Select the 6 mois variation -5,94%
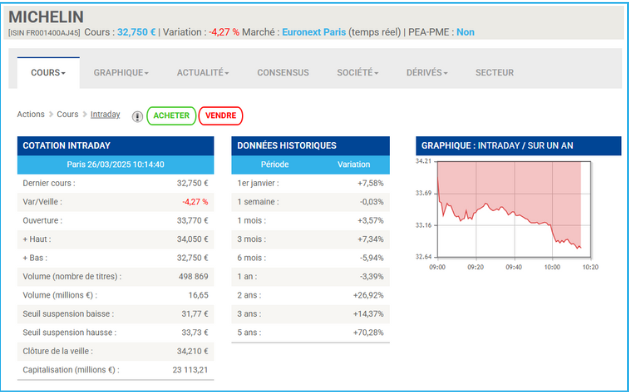The height and width of the screenshot is (392, 629). 371,258
